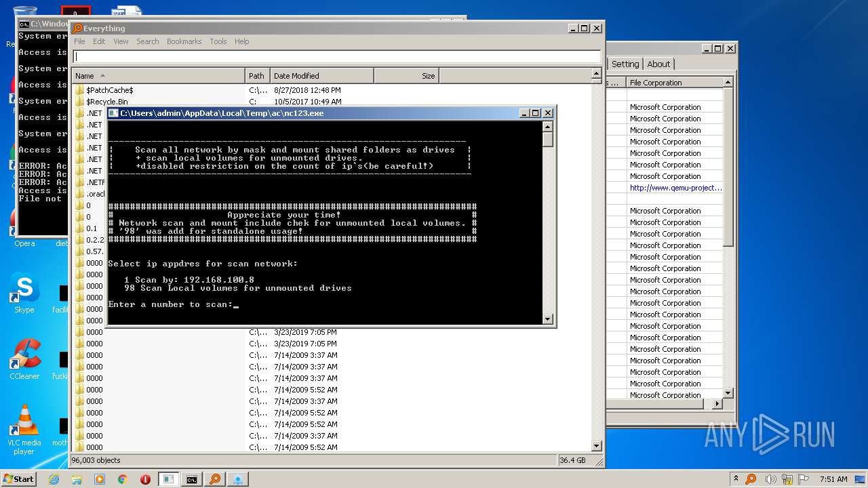Switch to the cmd taskbar button

192,479
